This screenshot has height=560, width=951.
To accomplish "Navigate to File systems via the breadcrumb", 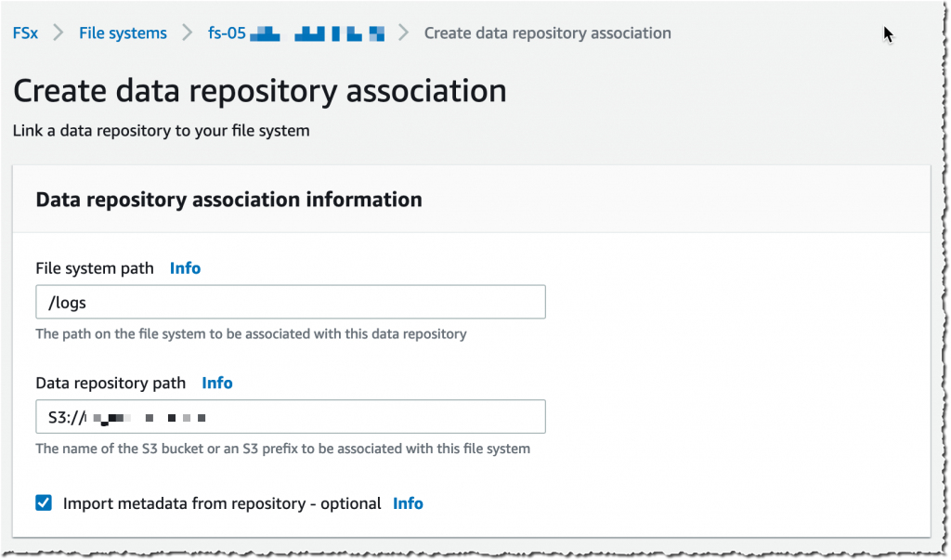I will click(123, 33).
